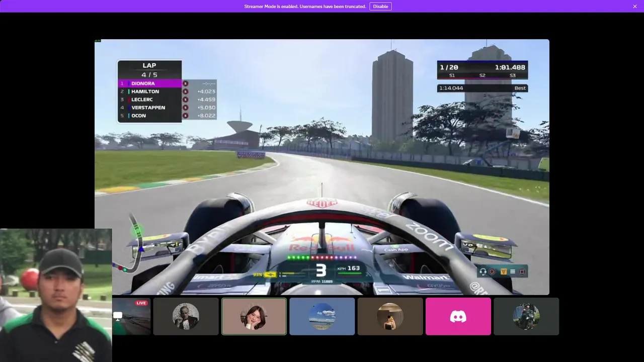This screenshot has width=644, height=362.
Task: Click the red record icon in game overlay
Action: pos(493,271)
